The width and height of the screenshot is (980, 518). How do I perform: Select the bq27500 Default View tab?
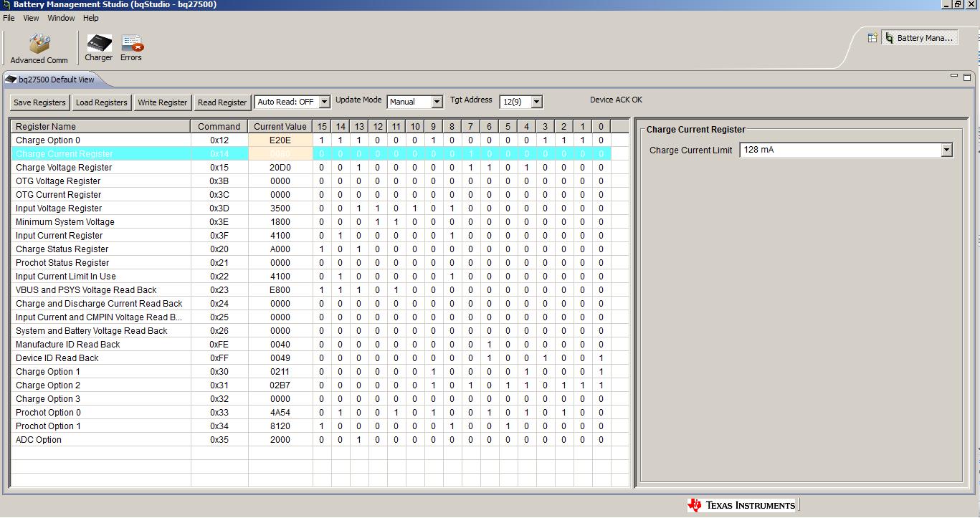point(56,80)
